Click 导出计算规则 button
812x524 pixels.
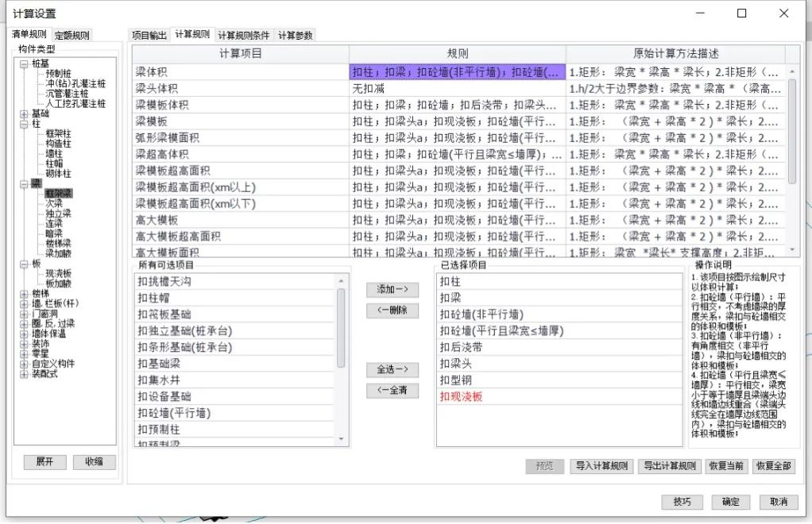point(669,466)
